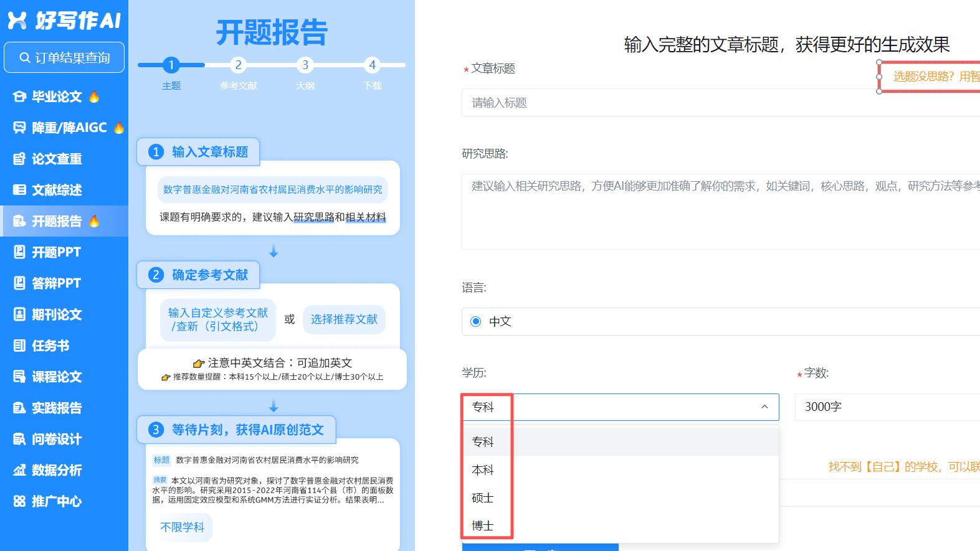Image resolution: width=980 pixels, height=551 pixels.
Task: Click the 推广中心 grid icon
Action: [x=19, y=501]
